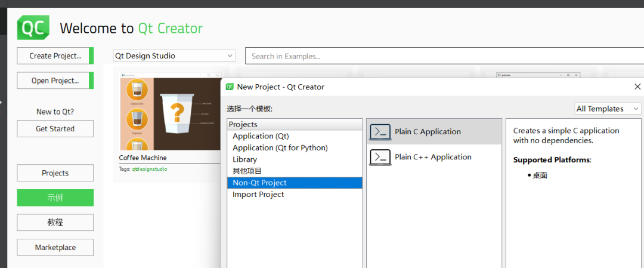Select Application (Qt for Python) category

(295, 147)
